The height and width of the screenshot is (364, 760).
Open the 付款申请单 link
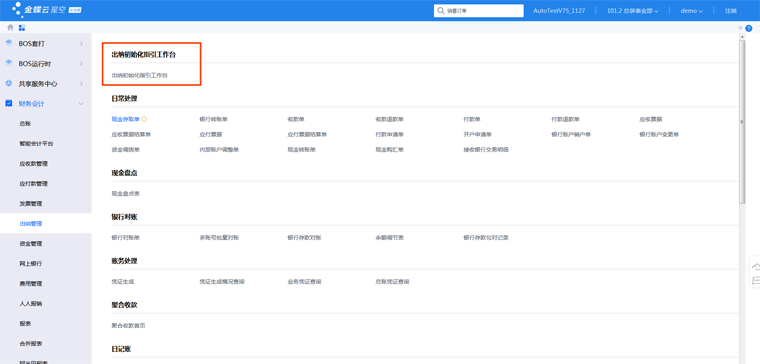pos(390,135)
